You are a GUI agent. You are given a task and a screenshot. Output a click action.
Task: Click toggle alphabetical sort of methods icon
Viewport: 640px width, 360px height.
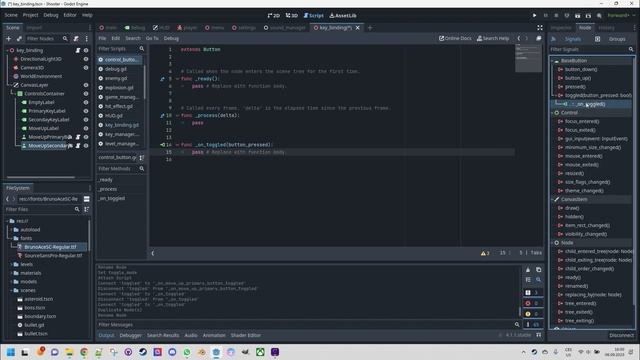tap(142, 158)
